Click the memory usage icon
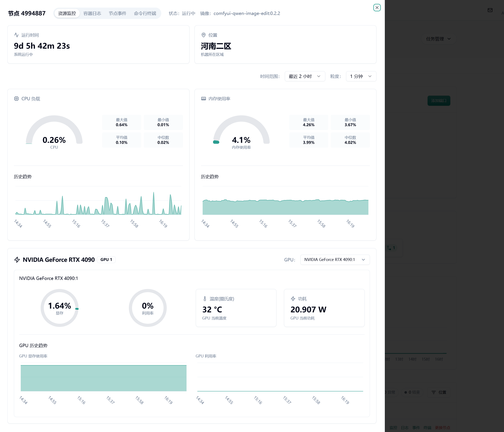This screenshot has width=504, height=432. [204, 99]
